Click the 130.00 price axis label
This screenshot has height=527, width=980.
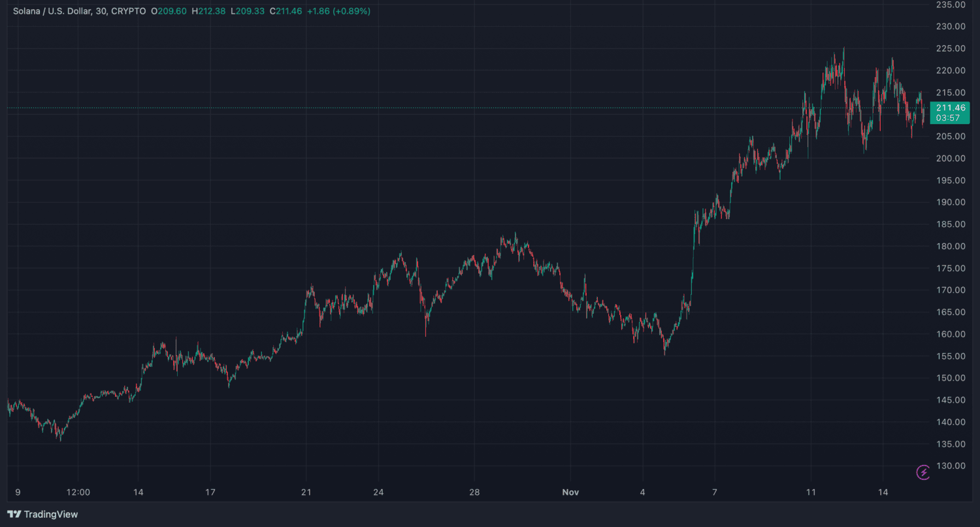951,466
